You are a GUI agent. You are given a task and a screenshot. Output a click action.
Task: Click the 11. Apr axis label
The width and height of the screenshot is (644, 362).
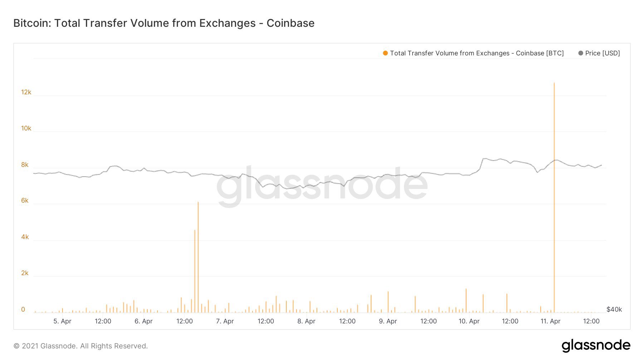pos(550,321)
